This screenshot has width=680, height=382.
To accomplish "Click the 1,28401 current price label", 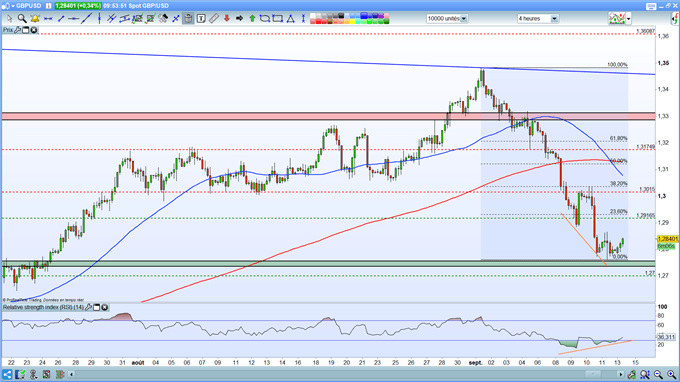I will click(667, 239).
